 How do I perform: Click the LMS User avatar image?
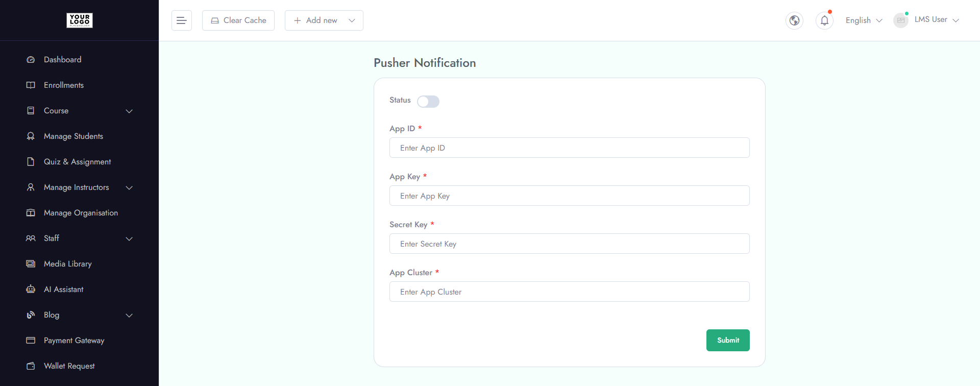[901, 20]
